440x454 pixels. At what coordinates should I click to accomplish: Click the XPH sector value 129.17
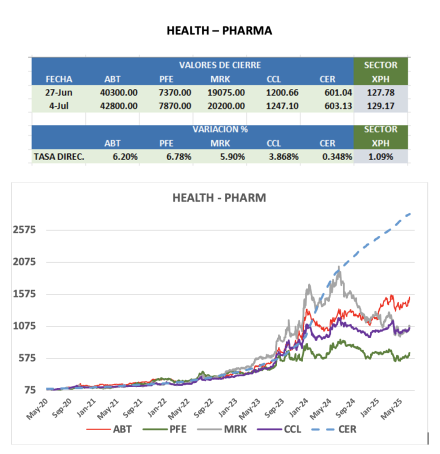pyautogui.click(x=381, y=106)
